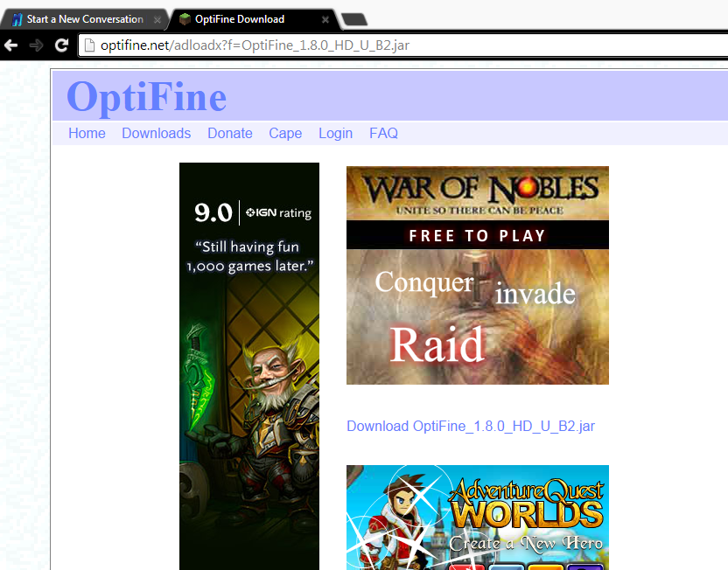
Task: Click the browser forward arrow
Action: pyautogui.click(x=36, y=45)
